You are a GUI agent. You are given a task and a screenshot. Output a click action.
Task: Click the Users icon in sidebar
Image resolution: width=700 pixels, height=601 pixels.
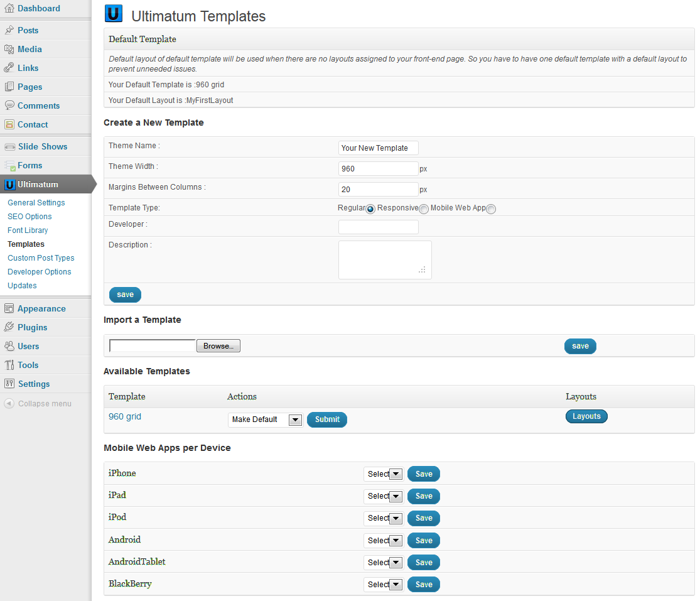9,345
